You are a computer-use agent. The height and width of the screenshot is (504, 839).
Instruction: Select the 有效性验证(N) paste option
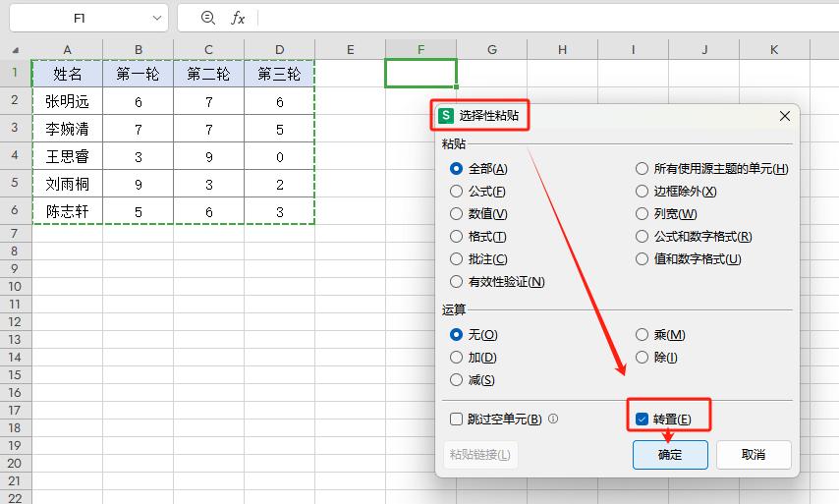(498, 281)
